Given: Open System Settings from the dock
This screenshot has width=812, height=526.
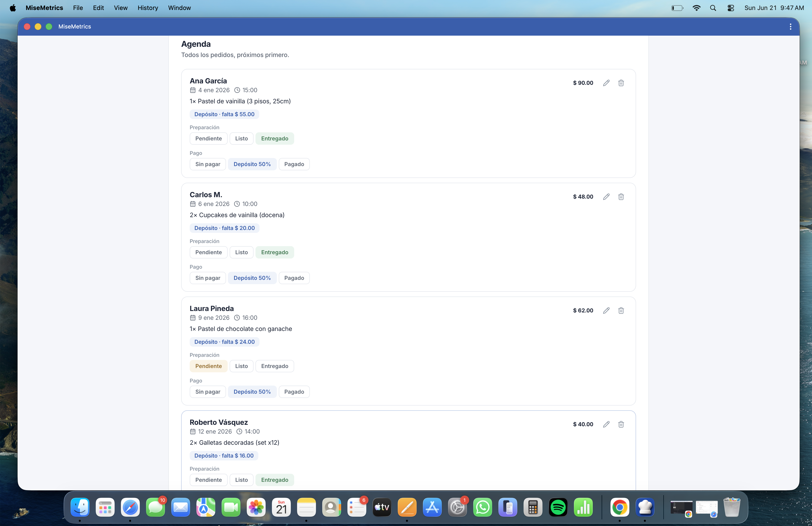Looking at the screenshot, I should tap(457, 507).
